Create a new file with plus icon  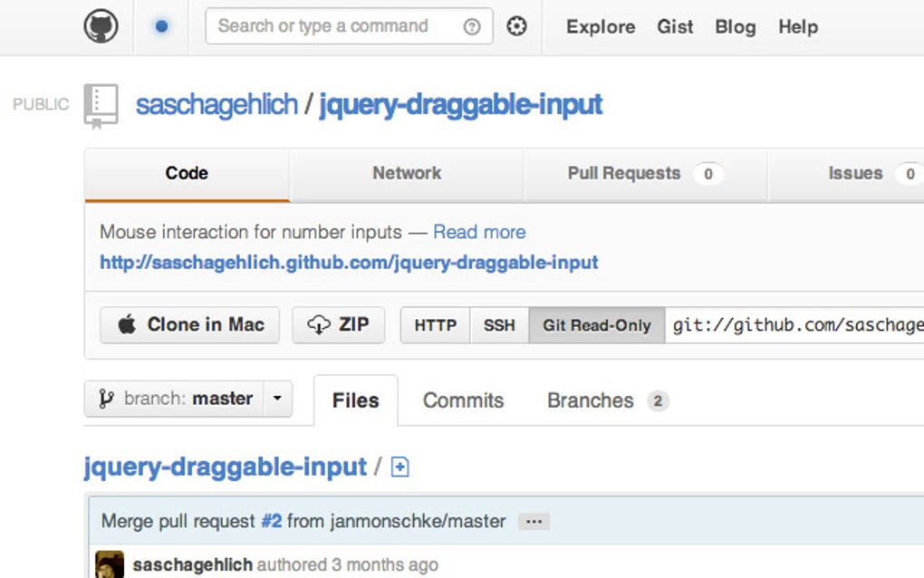point(399,467)
